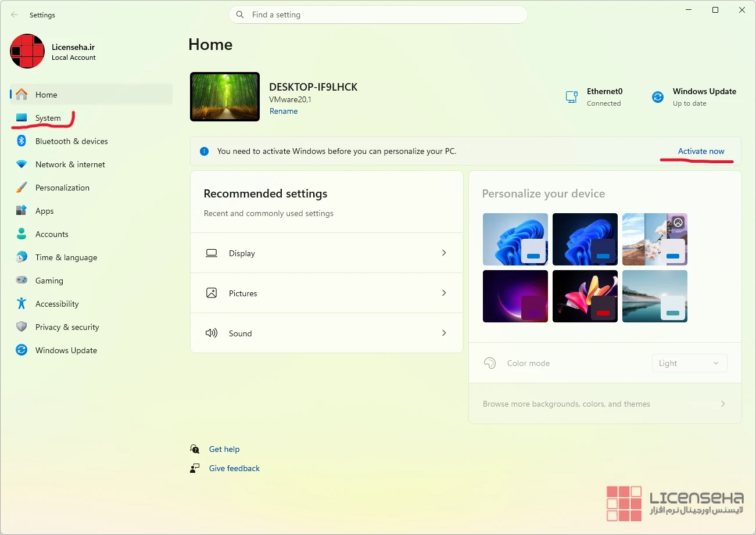Screen dimensions: 756x535
Task: Select the cherry blossom spotlight theme
Action: (655, 239)
